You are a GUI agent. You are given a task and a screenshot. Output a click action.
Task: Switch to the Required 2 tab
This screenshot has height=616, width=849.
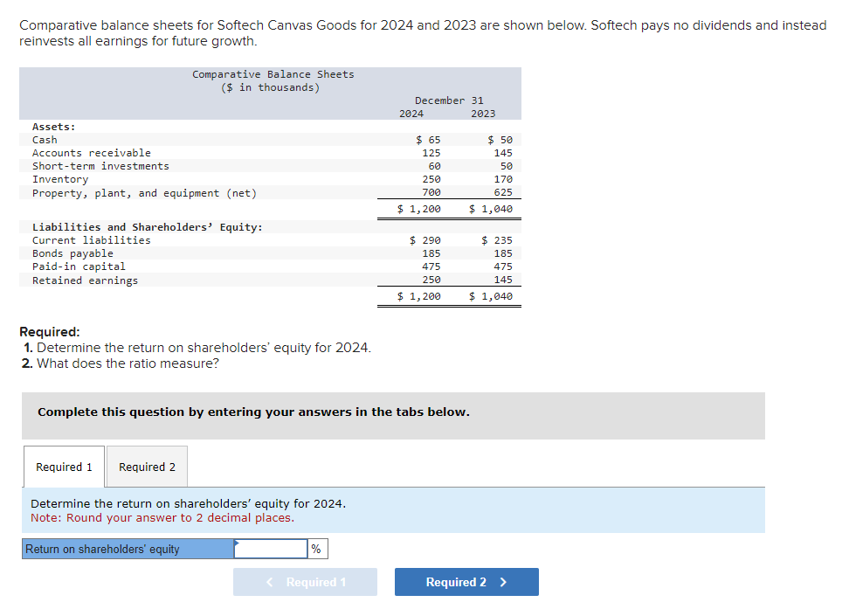pos(146,466)
